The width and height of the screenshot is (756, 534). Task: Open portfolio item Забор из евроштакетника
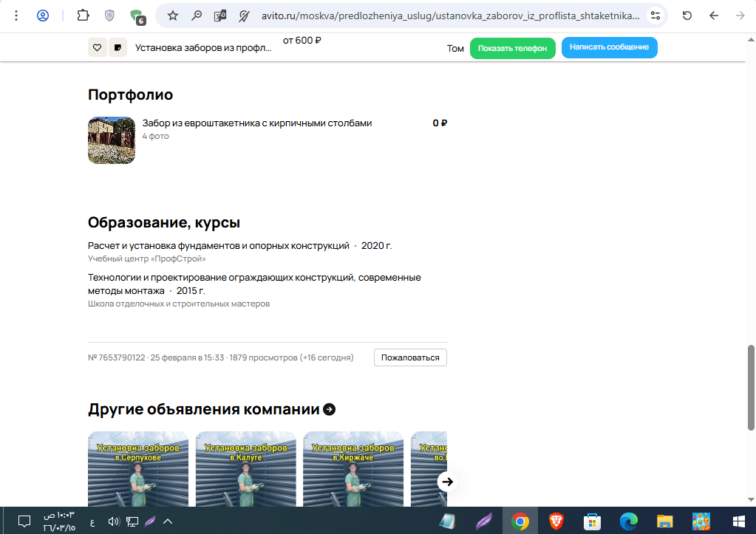(257, 123)
